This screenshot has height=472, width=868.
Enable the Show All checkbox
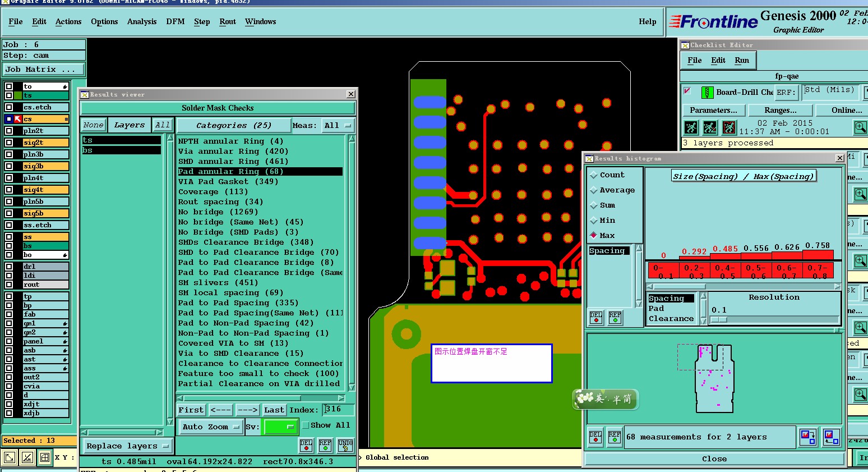306,425
